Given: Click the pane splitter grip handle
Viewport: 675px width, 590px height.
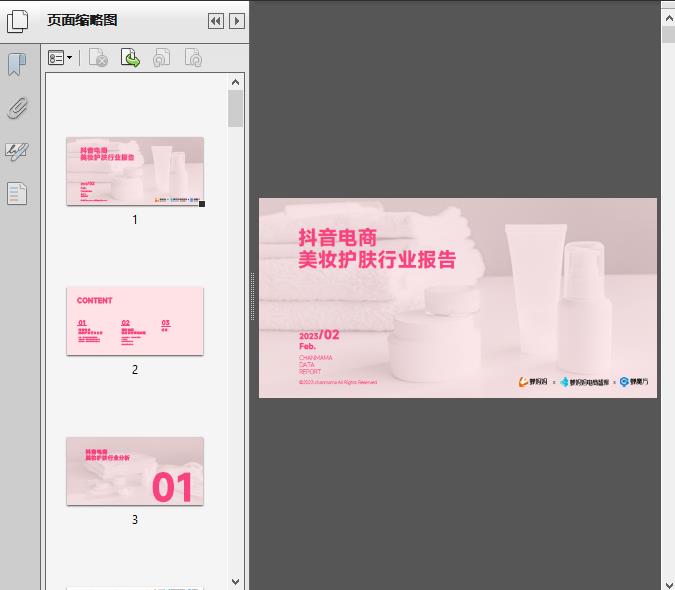Looking at the screenshot, I should (x=253, y=296).
